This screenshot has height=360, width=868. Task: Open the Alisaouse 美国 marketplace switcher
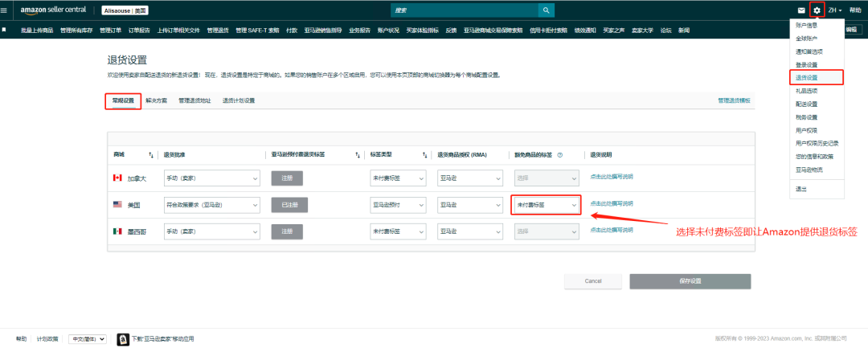pyautogui.click(x=125, y=10)
